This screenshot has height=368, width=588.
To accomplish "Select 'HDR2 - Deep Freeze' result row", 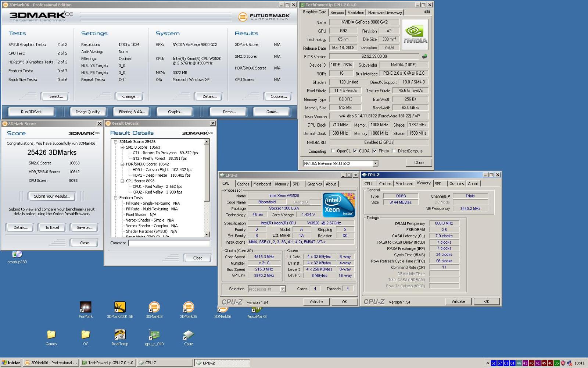I will pos(161,175).
